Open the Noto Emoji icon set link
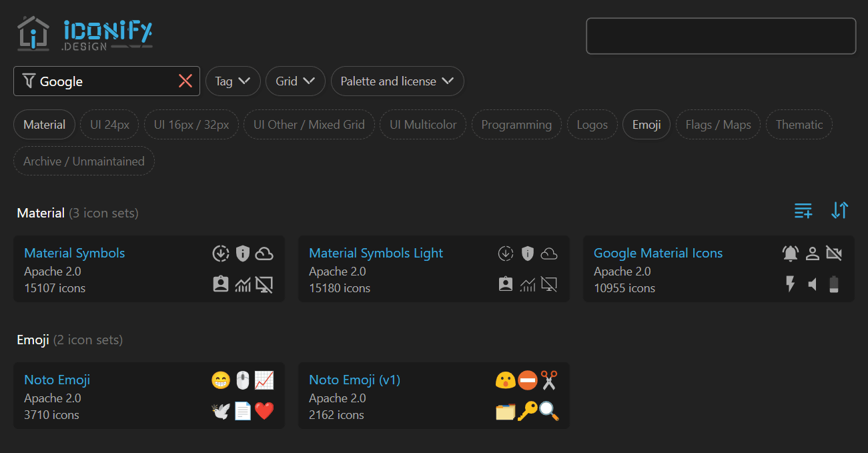This screenshot has height=453, width=868. (57, 380)
